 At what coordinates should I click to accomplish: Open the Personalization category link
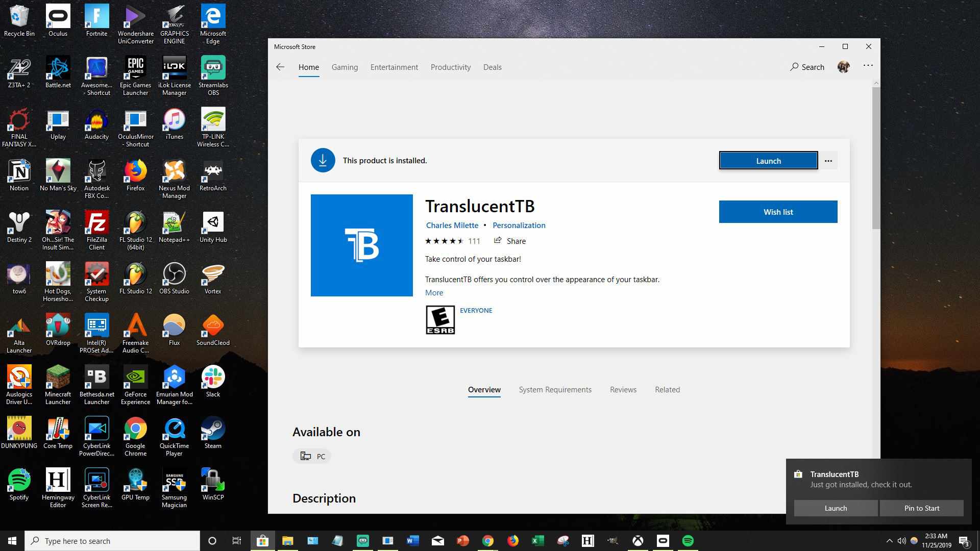pos(519,225)
